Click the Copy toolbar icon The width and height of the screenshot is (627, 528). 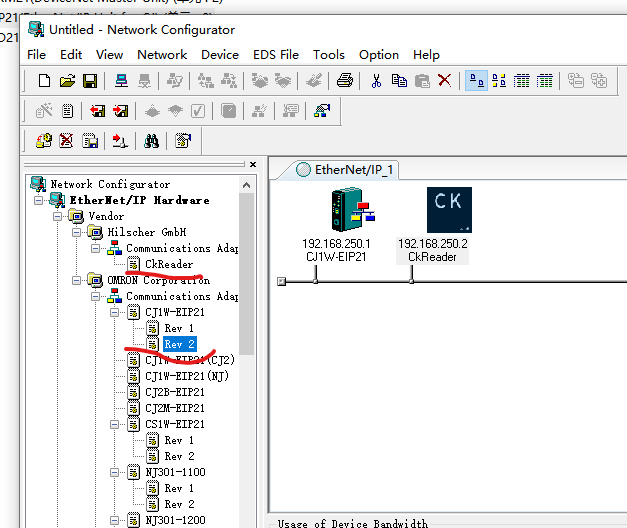[x=399, y=81]
